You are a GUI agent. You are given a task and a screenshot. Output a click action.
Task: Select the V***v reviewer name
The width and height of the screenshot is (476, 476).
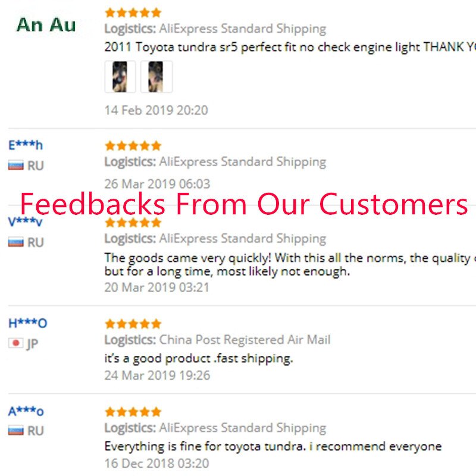click(26, 222)
